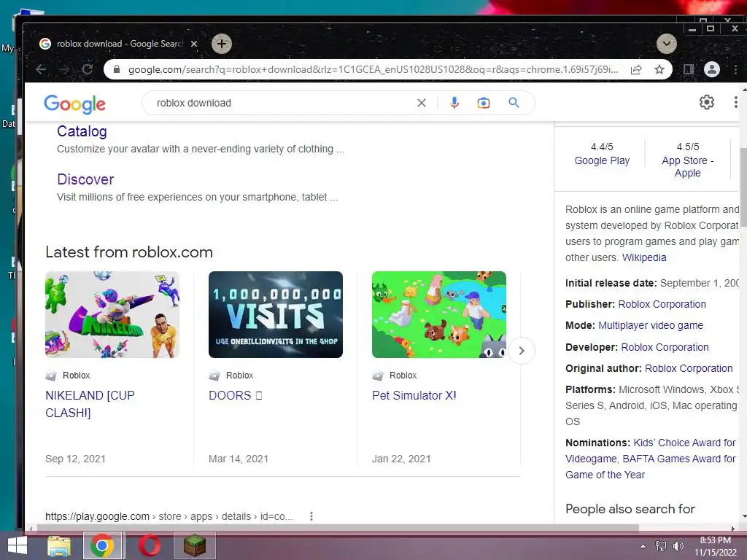Click Multiplayer video game link
Screen dimensions: 747x560
[651, 326]
